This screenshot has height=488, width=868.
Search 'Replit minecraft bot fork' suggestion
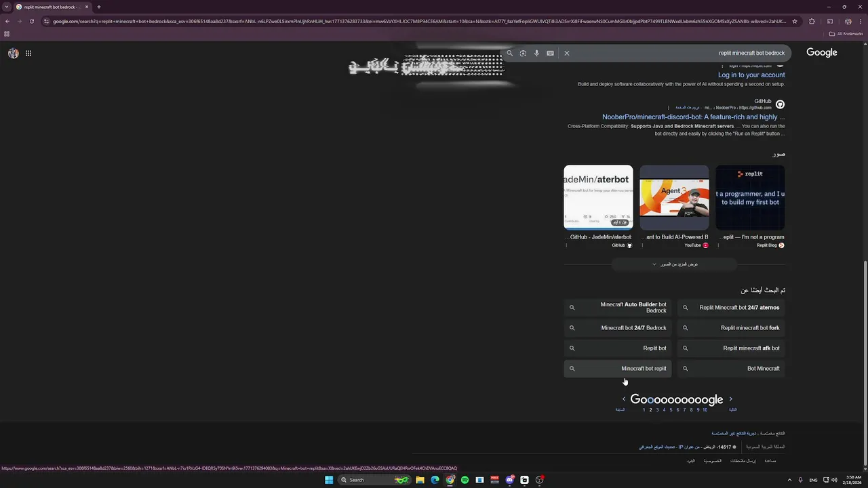[x=731, y=328]
